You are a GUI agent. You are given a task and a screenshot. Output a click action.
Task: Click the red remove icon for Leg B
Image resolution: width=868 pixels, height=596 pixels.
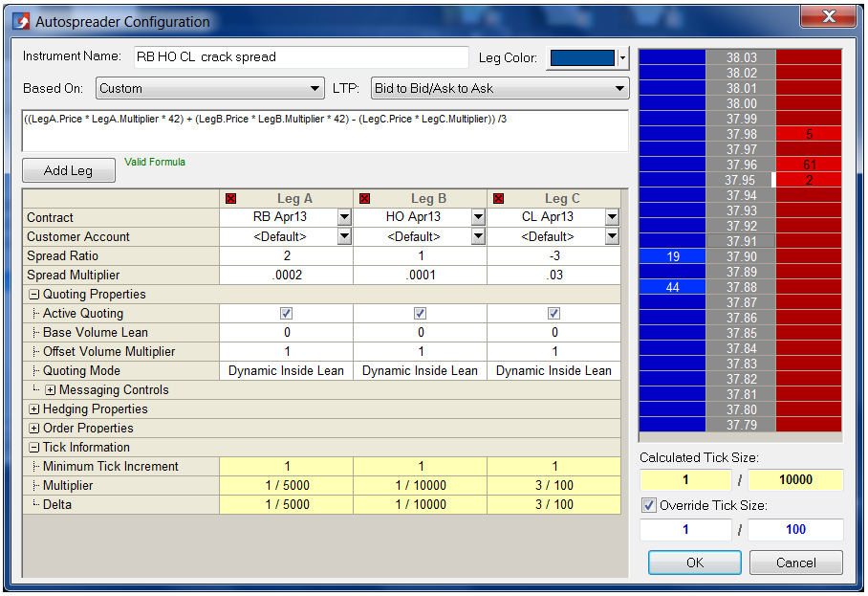coord(365,199)
